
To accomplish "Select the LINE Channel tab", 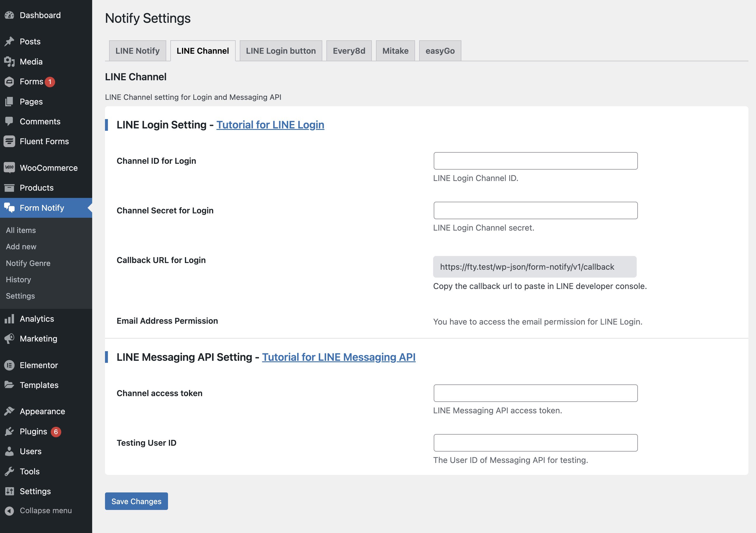I will click(203, 51).
